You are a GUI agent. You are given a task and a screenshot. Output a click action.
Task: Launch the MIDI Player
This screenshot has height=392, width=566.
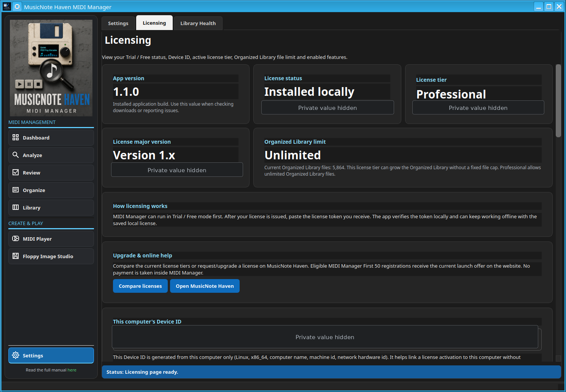[x=51, y=239]
